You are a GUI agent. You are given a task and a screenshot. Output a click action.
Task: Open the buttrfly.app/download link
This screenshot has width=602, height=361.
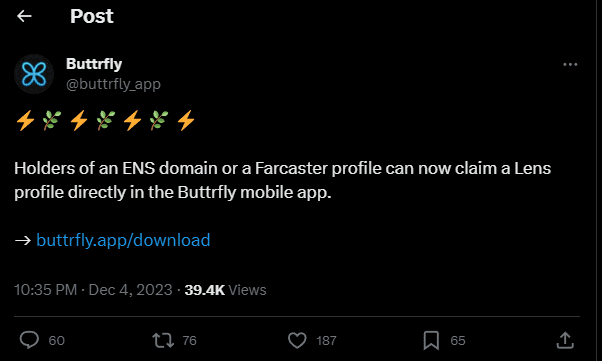(123, 240)
